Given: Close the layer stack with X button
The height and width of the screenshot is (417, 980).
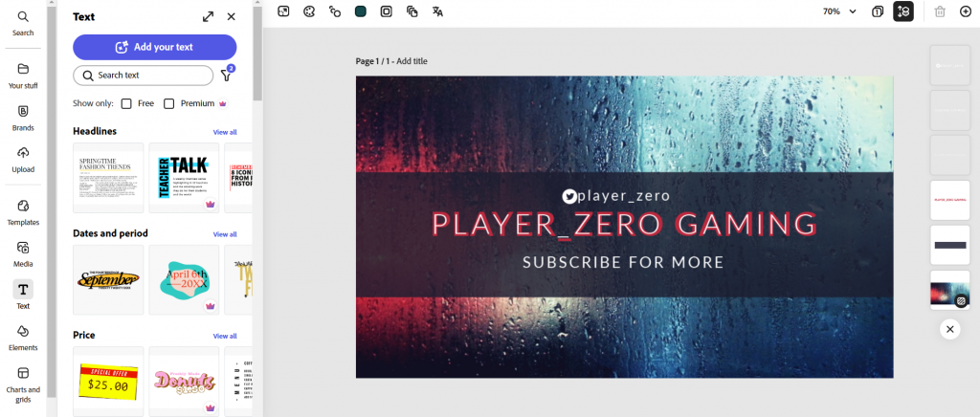Looking at the screenshot, I should pyautogui.click(x=950, y=329).
